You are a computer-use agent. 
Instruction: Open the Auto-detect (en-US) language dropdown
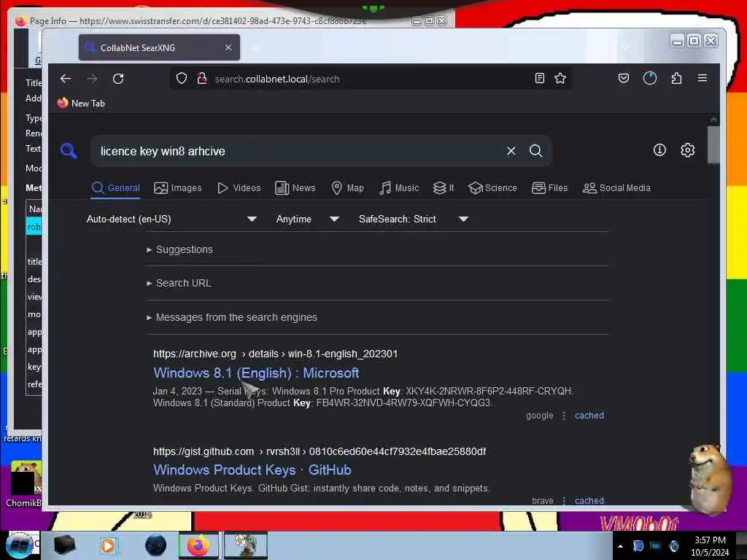[172, 219]
